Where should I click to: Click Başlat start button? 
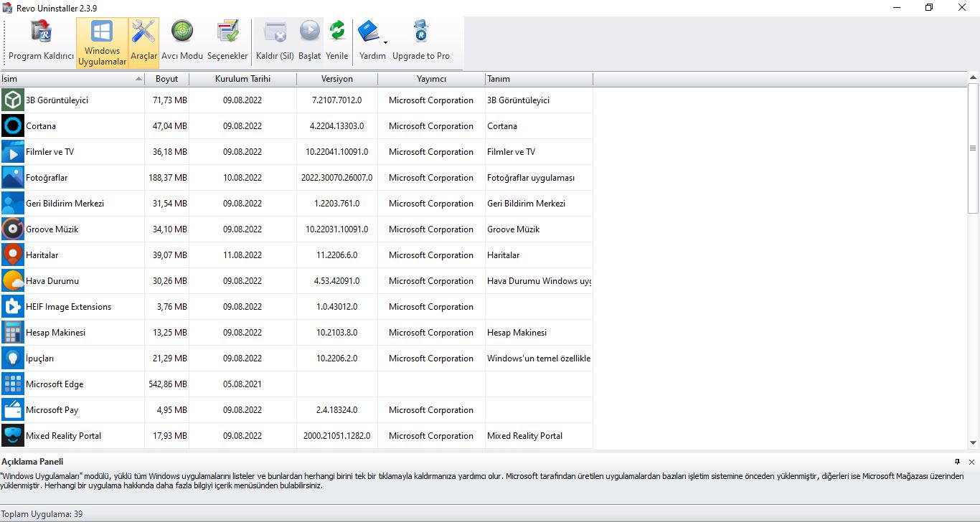309,42
